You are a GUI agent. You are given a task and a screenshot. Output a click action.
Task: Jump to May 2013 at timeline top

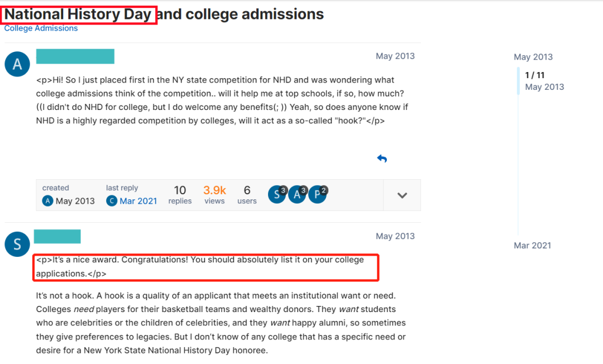coord(533,57)
